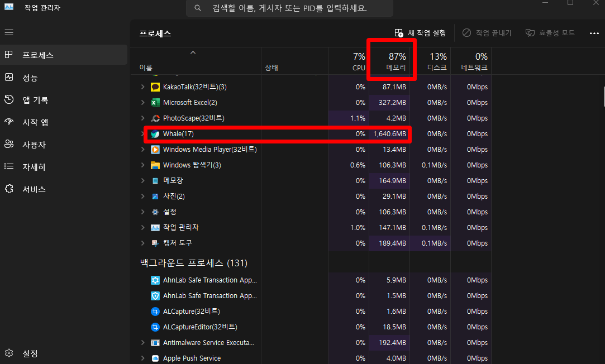Expand the Apple Push Service row
The image size is (605, 364).
click(x=143, y=358)
